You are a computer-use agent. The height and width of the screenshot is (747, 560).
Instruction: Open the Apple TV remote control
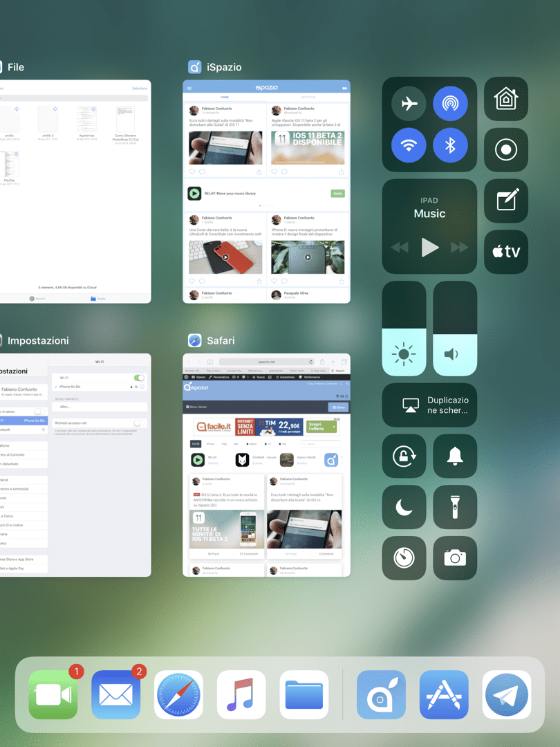[505, 252]
